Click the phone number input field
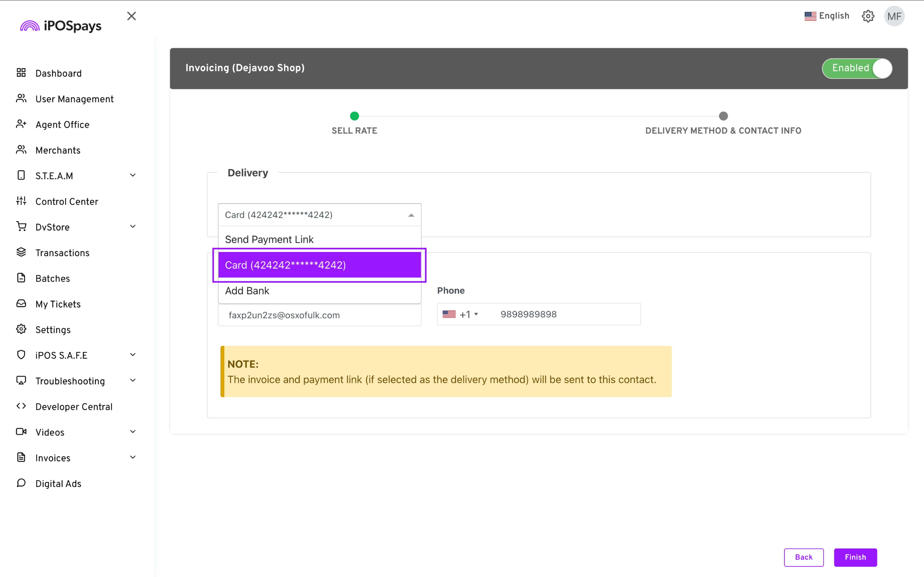 coord(565,314)
